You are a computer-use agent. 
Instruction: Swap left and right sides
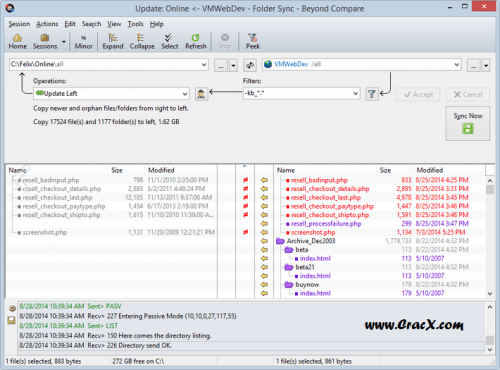[x=250, y=65]
